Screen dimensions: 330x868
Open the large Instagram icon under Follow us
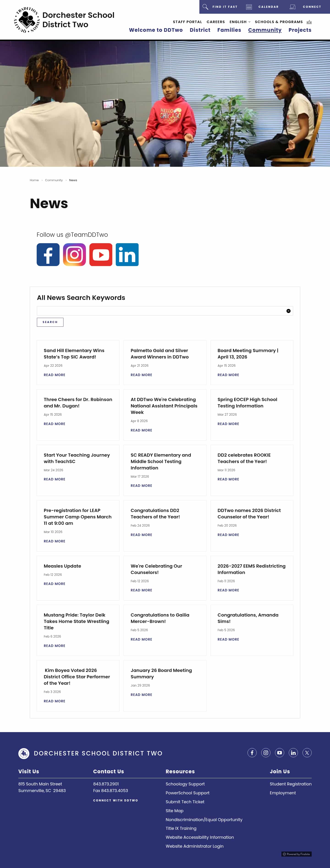74,254
